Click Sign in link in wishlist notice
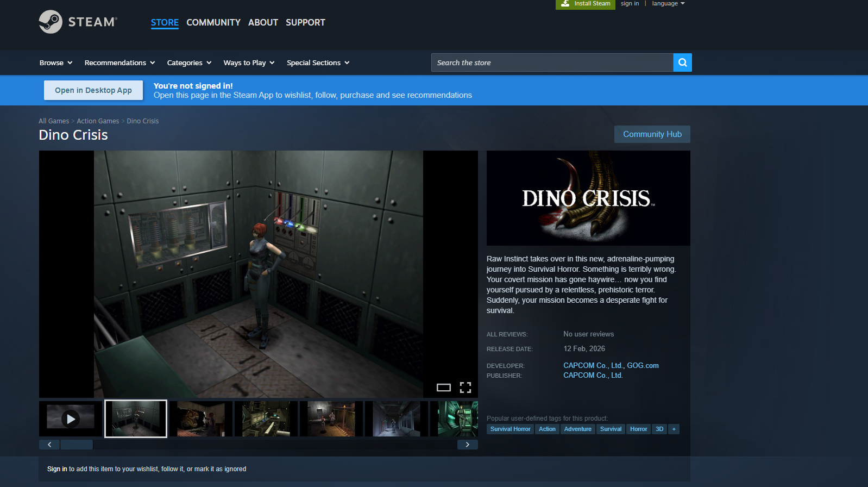Image resolution: width=868 pixels, height=487 pixels. pos(57,469)
